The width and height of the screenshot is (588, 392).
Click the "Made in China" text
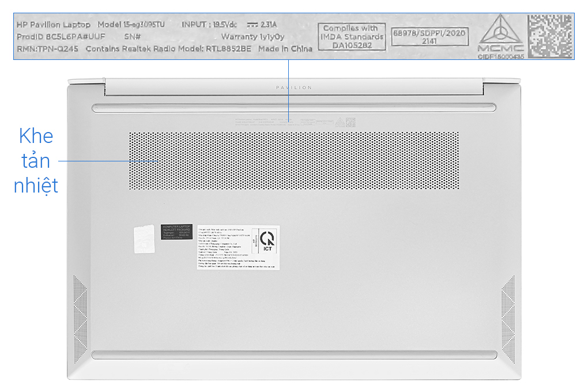pos(285,49)
